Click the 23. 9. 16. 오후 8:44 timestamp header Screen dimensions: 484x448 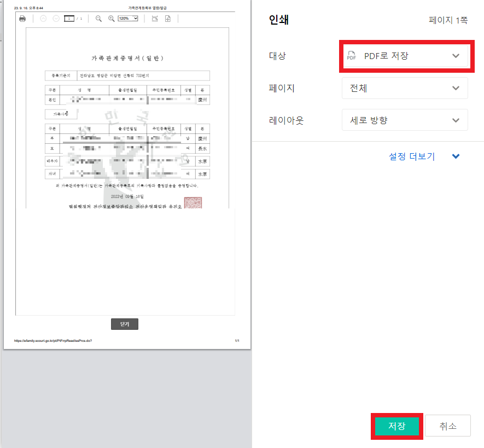coord(28,8)
